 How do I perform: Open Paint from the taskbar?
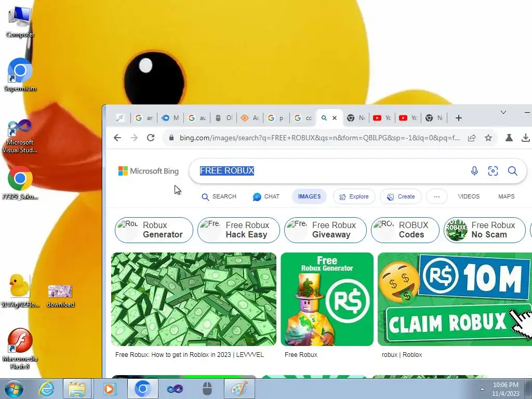tap(239, 389)
